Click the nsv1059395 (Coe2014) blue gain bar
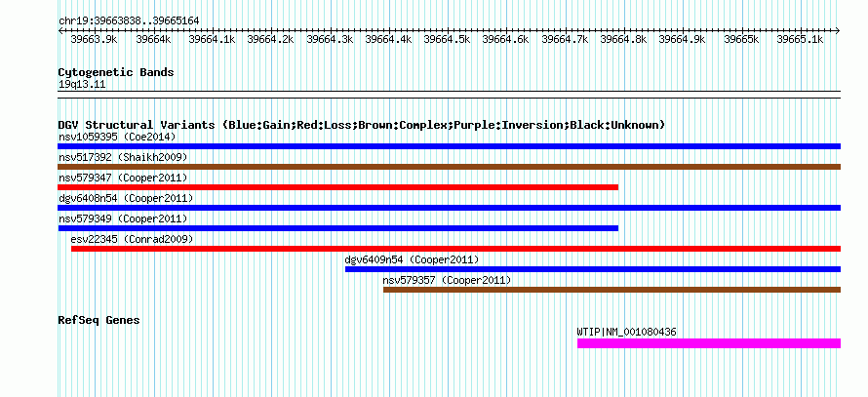868x397 pixels. tap(449, 146)
